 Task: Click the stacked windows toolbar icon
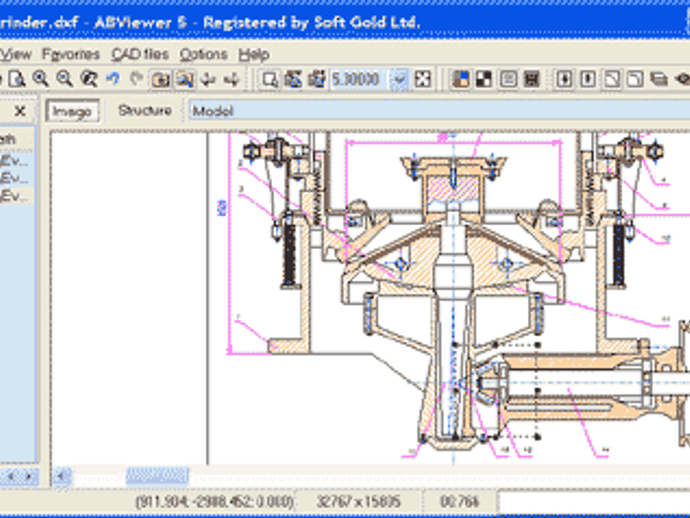[659, 80]
